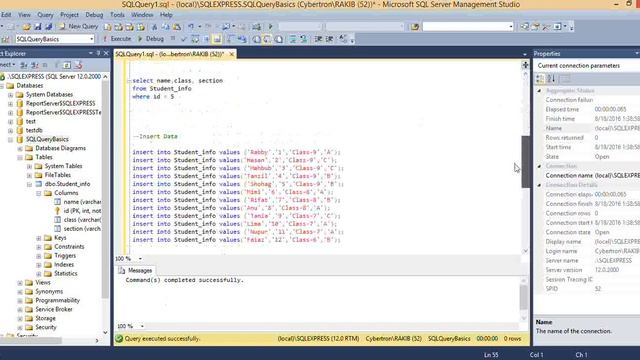The width and height of the screenshot is (640, 360).
Task: Close the Object Explorer panel
Action: 106,53
